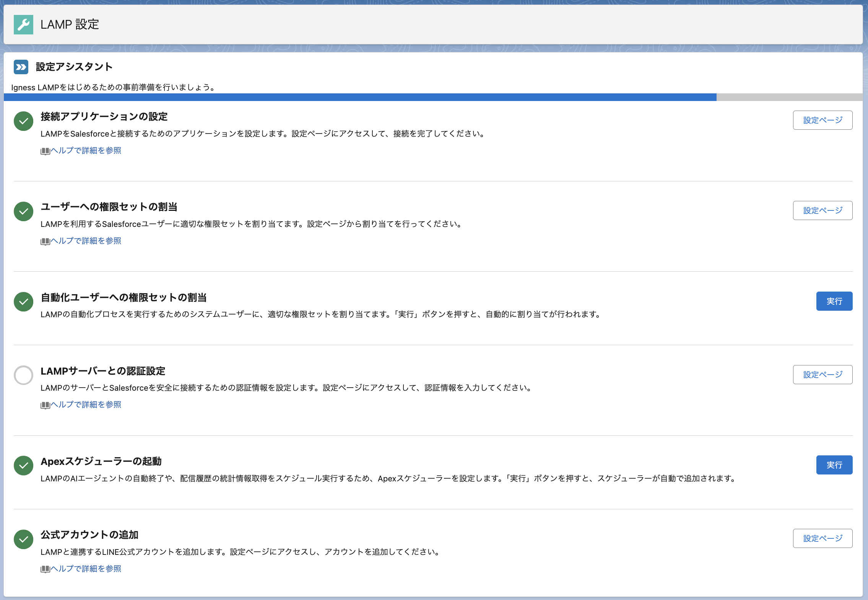Screen dimensions: 868x600
Task: Open 設定ページ for LAMPサーバーとの認証設定
Action: click(822, 375)
